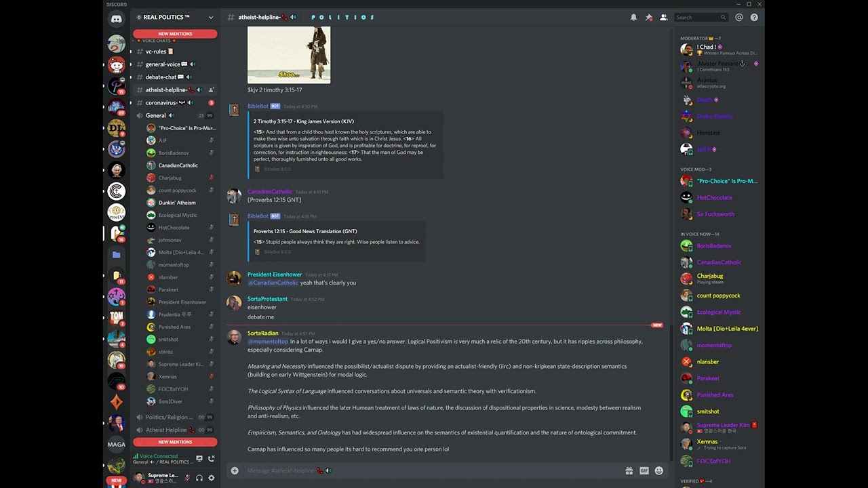The height and width of the screenshot is (488, 868).
Task: Open the GIF picker
Action: coord(644,470)
